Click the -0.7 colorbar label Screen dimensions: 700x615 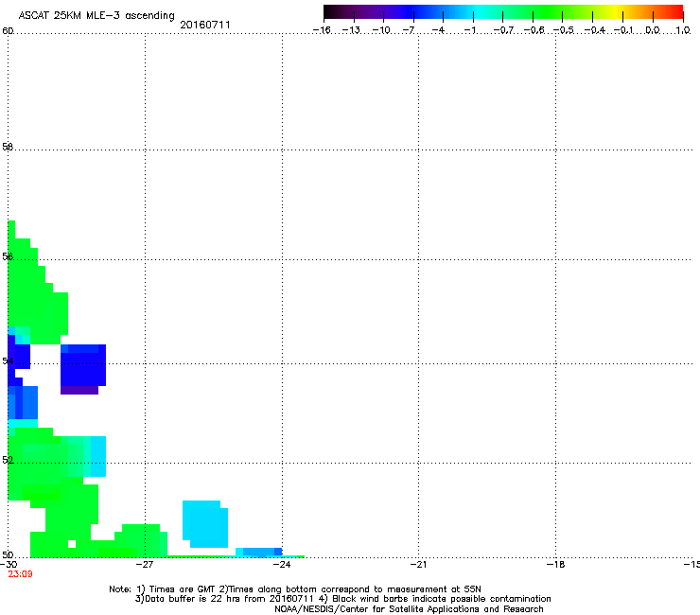point(503,30)
